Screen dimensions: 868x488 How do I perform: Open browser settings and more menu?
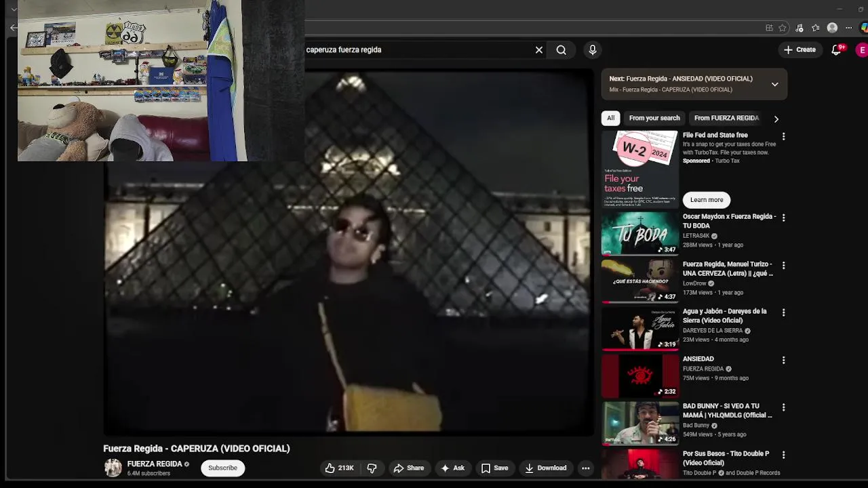pyautogui.click(x=848, y=28)
